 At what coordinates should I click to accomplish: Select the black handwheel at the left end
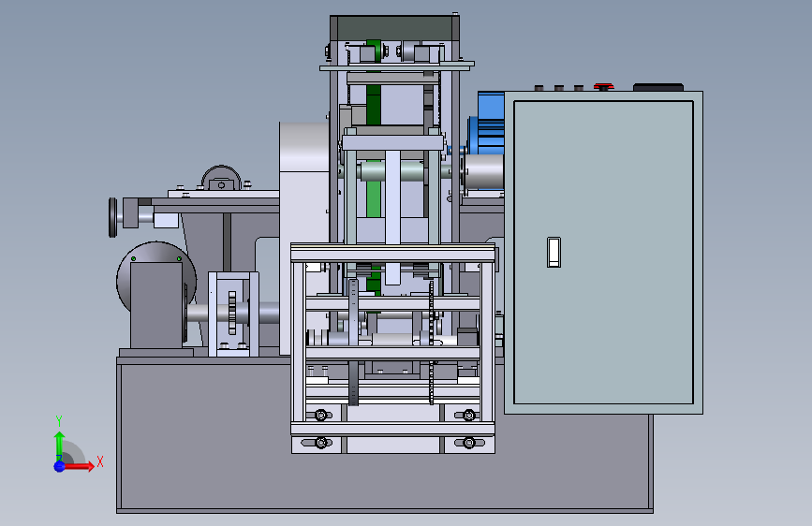pyautogui.click(x=113, y=217)
